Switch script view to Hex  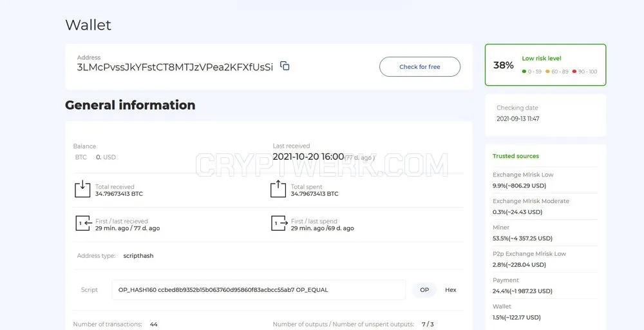tap(451, 290)
